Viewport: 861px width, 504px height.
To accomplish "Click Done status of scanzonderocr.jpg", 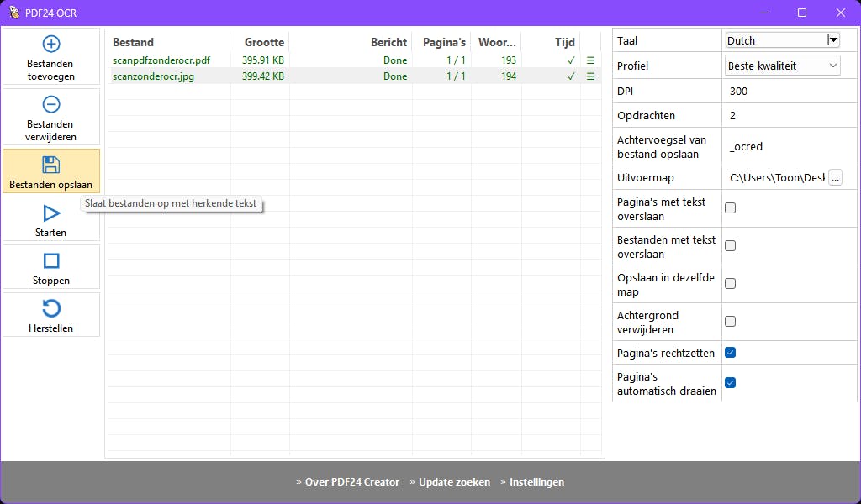I will (x=395, y=76).
